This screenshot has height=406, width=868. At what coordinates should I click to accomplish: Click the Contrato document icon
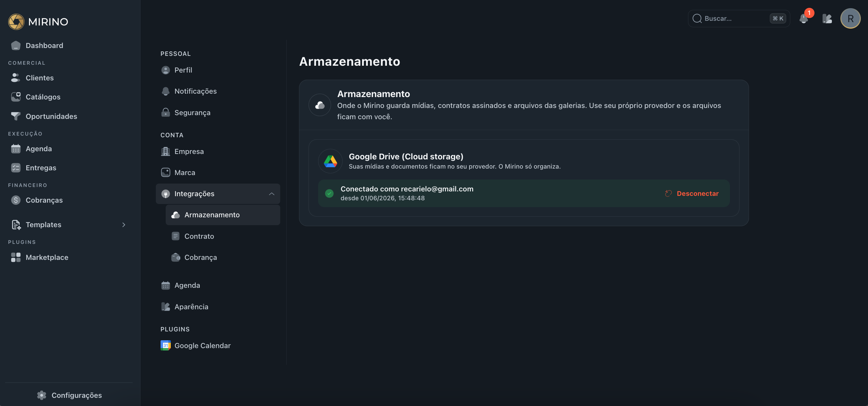coord(176,236)
